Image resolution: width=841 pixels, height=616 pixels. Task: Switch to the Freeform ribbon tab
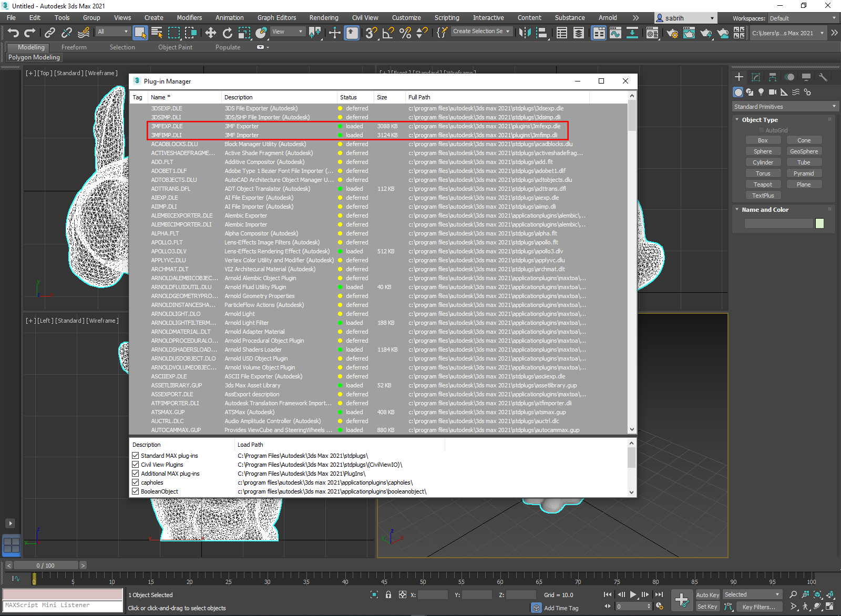pos(74,47)
